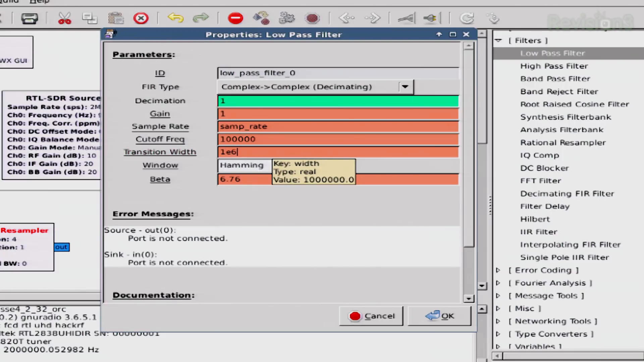The width and height of the screenshot is (644, 362).
Task: Select High Pass Filter block
Action: pyautogui.click(x=554, y=66)
